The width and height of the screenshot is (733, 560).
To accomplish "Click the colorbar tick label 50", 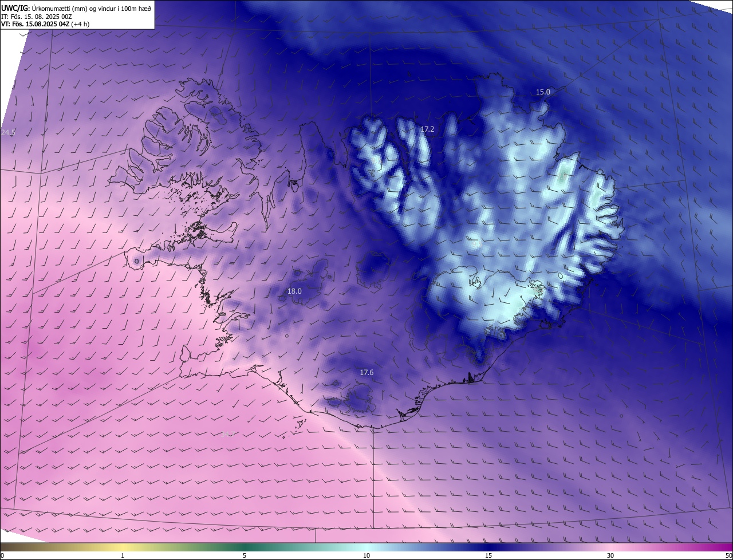I will click(728, 555).
